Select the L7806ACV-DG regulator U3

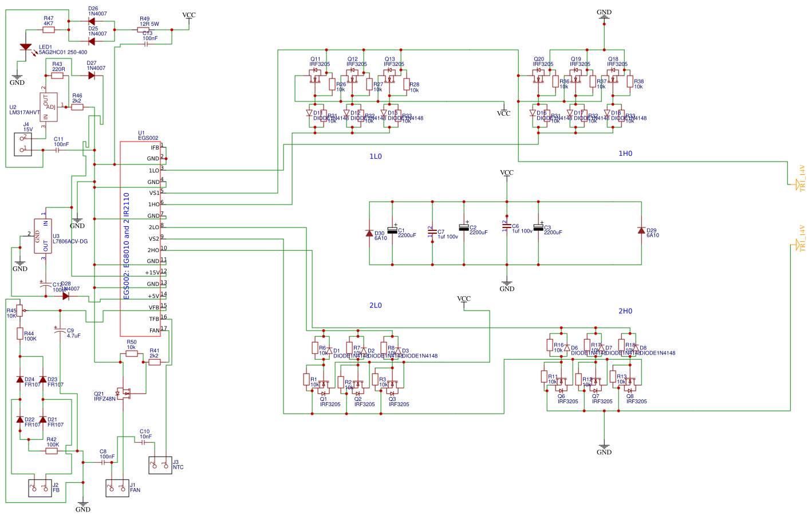coord(43,236)
